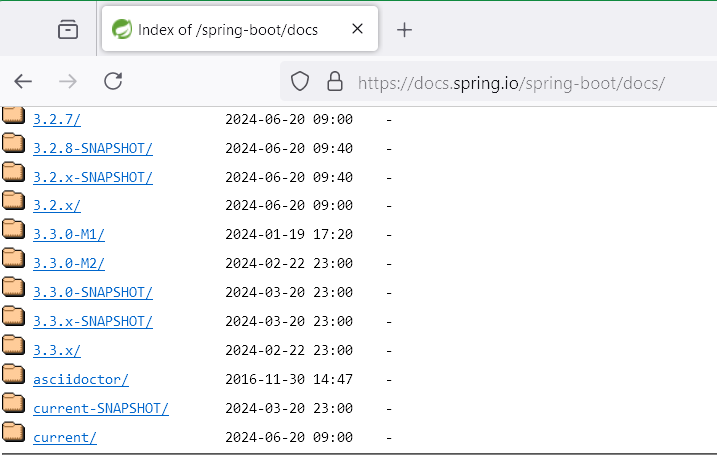This screenshot has width=717, height=464.
Task: Open the 3.3.0-M2/ directory link
Action: click(x=69, y=264)
